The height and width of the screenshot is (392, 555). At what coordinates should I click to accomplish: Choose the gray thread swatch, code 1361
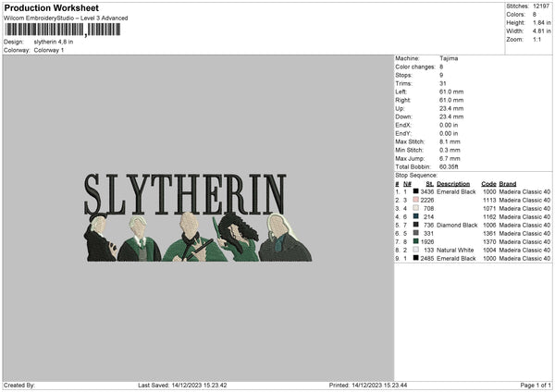[x=415, y=233]
